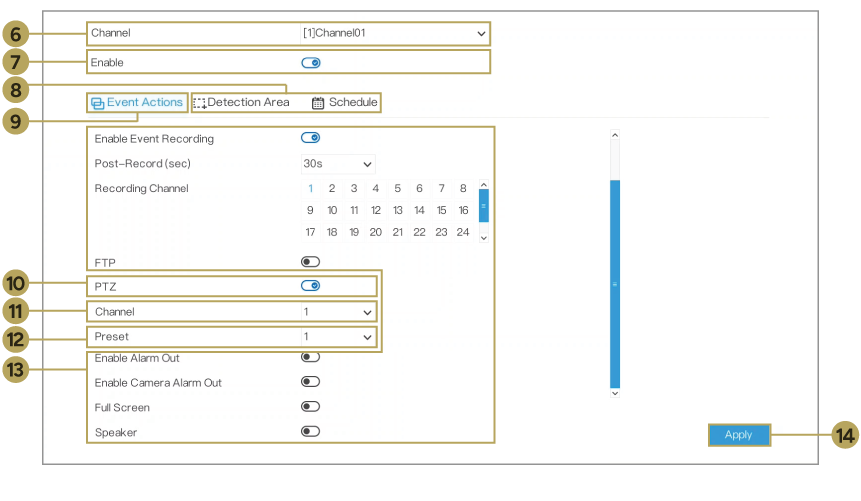Open the Preset dropdown
This screenshot has width=861, height=501.
(x=338, y=337)
